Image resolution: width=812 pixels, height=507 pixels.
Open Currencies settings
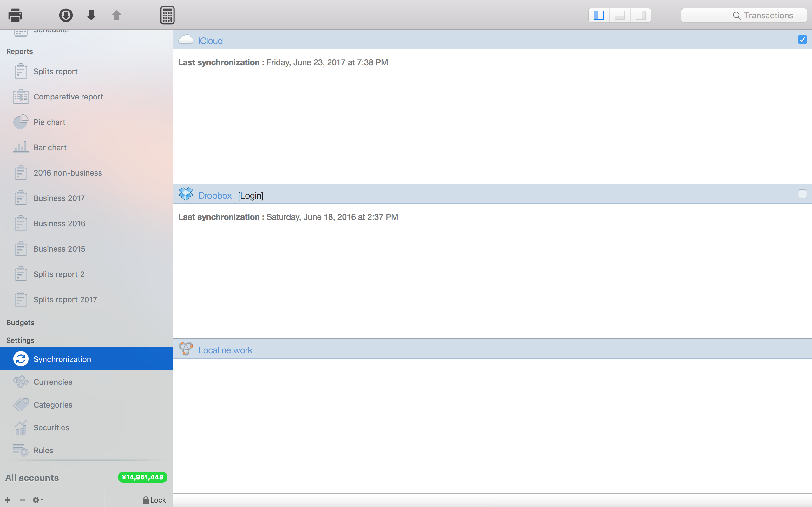(x=53, y=382)
